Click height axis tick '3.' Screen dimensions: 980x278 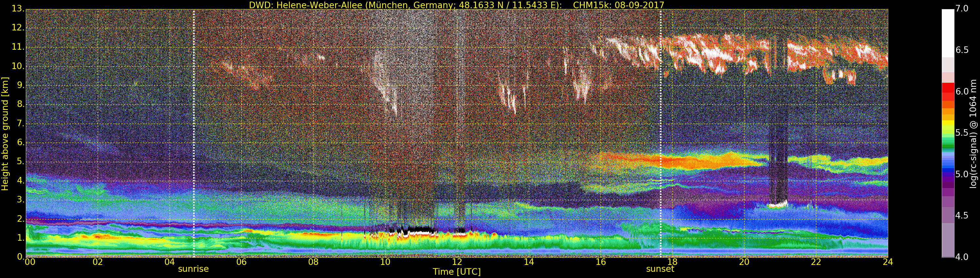click(x=20, y=200)
